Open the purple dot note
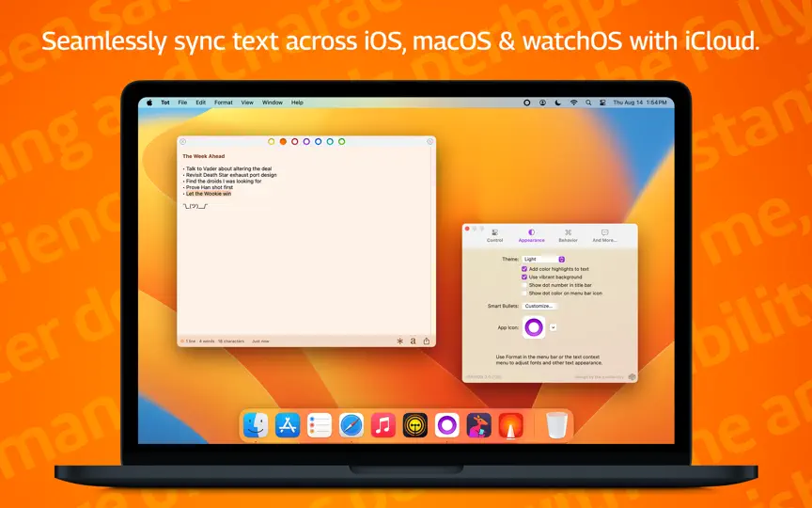 click(306, 141)
